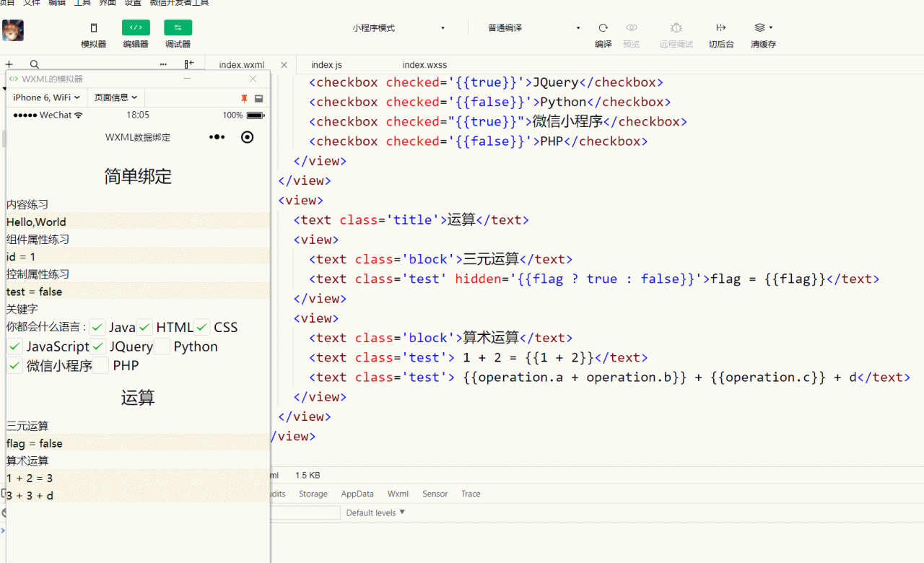The height and width of the screenshot is (563, 924).
Task: Toggle the green debugger (调试器) icon
Action: (x=178, y=28)
